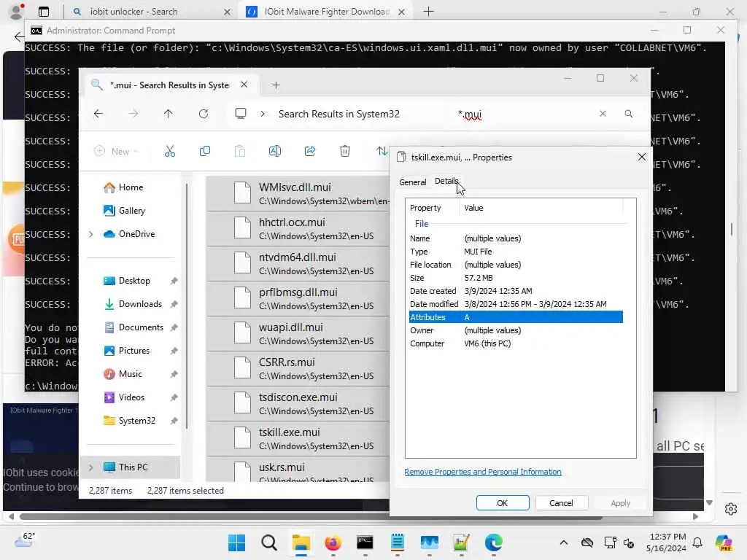Open notifications bell in taskbar
The height and width of the screenshot is (560, 747).
click(x=697, y=542)
